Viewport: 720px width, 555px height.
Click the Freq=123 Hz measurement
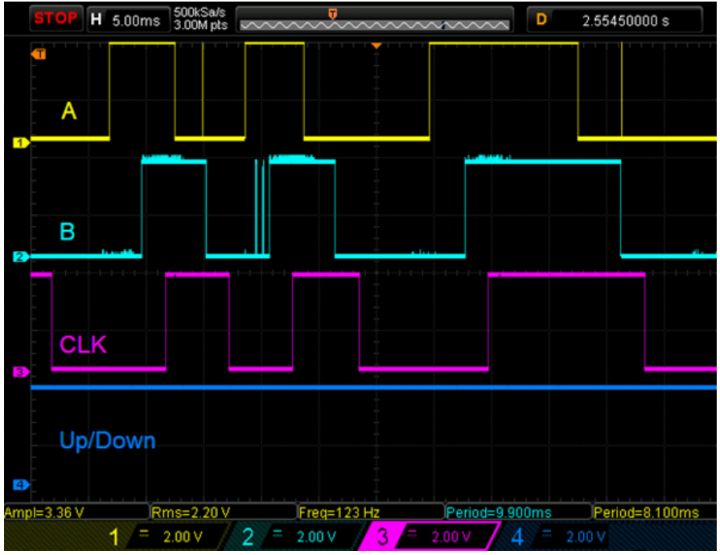point(339,512)
